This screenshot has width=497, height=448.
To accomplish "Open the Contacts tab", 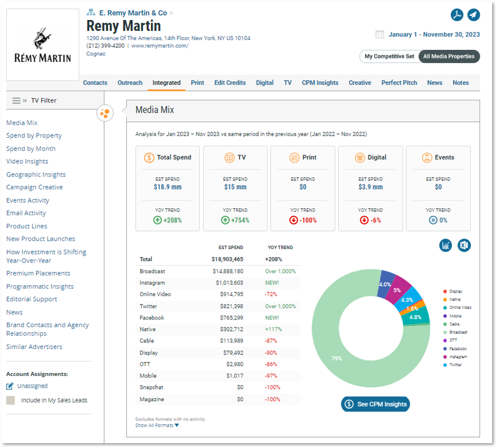I will 95,82.
